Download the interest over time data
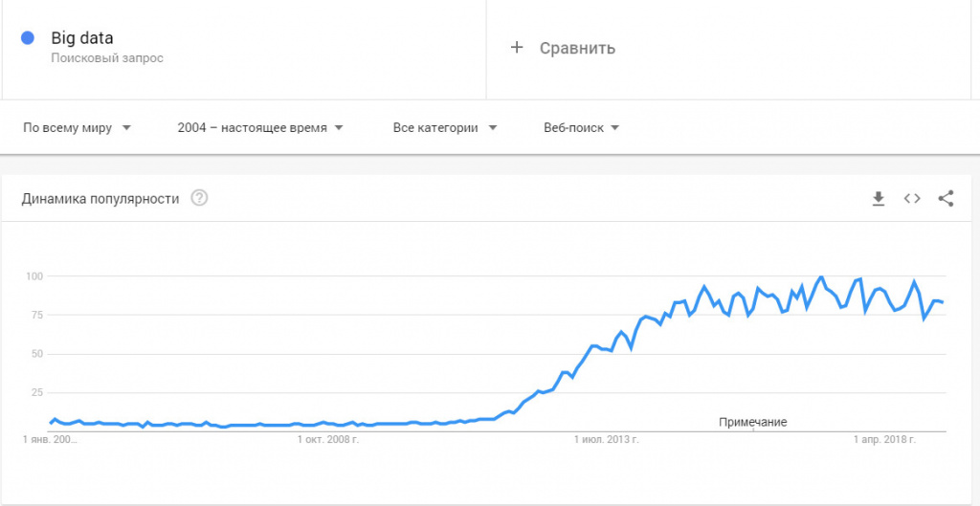 pos(879,199)
